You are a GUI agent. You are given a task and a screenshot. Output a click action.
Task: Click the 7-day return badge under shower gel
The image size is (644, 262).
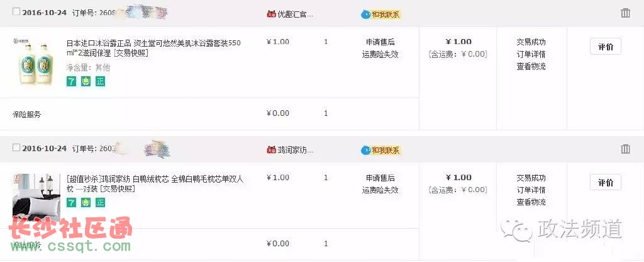[x=72, y=81]
